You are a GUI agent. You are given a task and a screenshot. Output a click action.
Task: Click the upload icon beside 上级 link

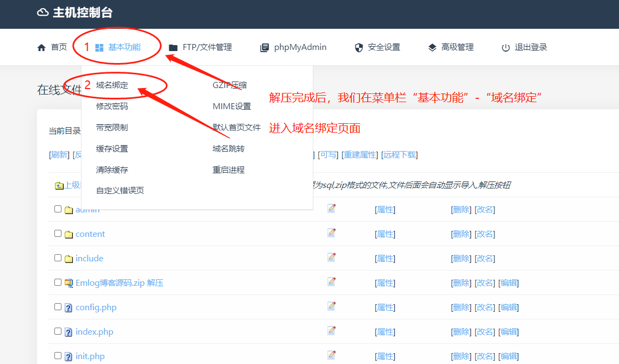click(x=61, y=185)
